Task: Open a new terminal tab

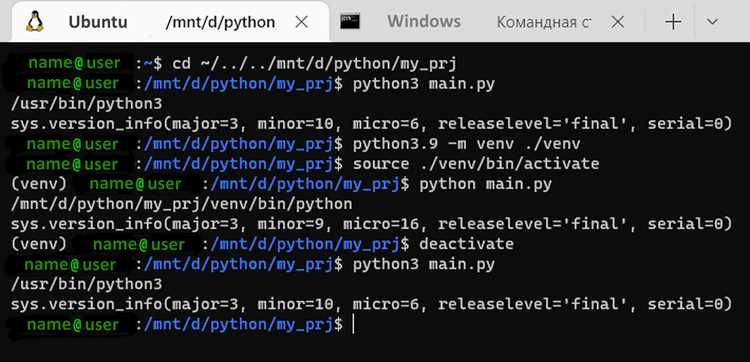Action: click(673, 22)
